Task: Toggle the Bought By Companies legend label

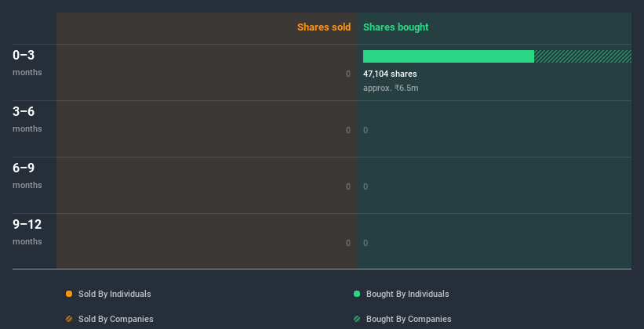Action: pyautogui.click(x=409, y=319)
